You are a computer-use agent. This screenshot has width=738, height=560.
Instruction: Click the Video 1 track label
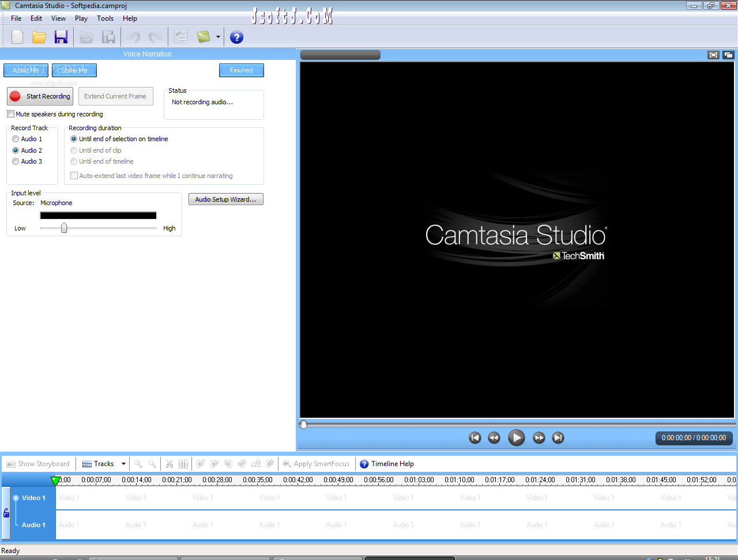coord(33,498)
